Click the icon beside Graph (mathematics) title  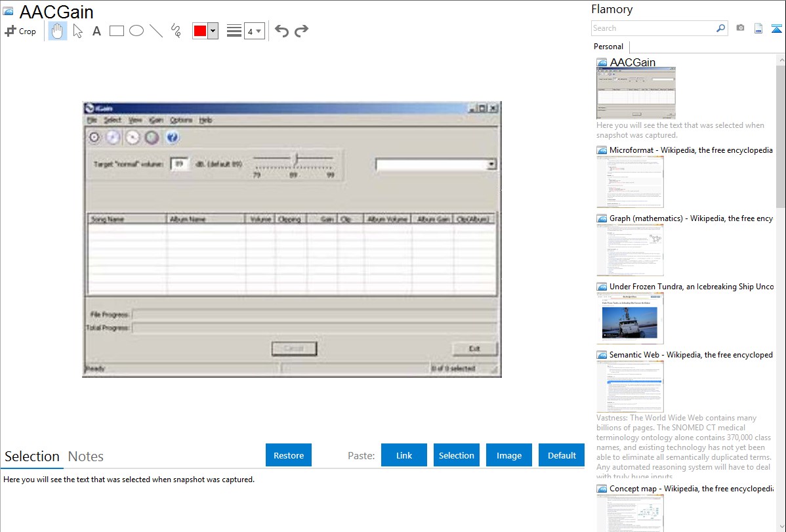[602, 218]
